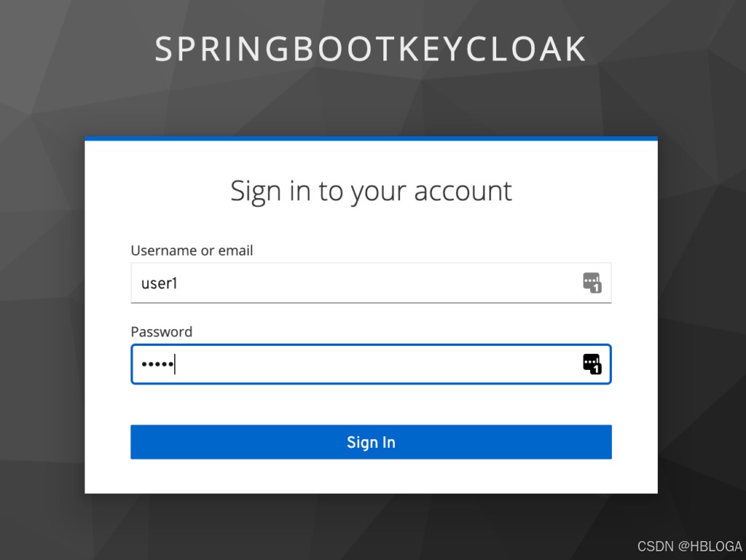The height and width of the screenshot is (560, 746).
Task: Click dark background left of login card
Action: [42, 313]
